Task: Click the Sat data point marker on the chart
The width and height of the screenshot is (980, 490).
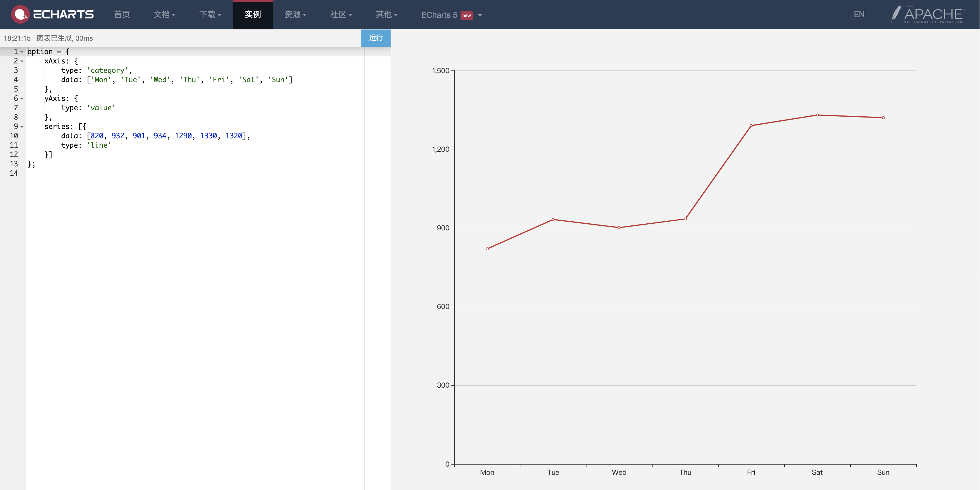Action: point(817,115)
